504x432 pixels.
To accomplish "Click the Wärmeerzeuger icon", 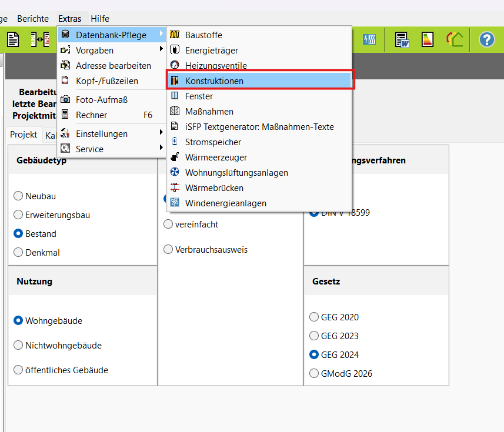I will [x=175, y=157].
